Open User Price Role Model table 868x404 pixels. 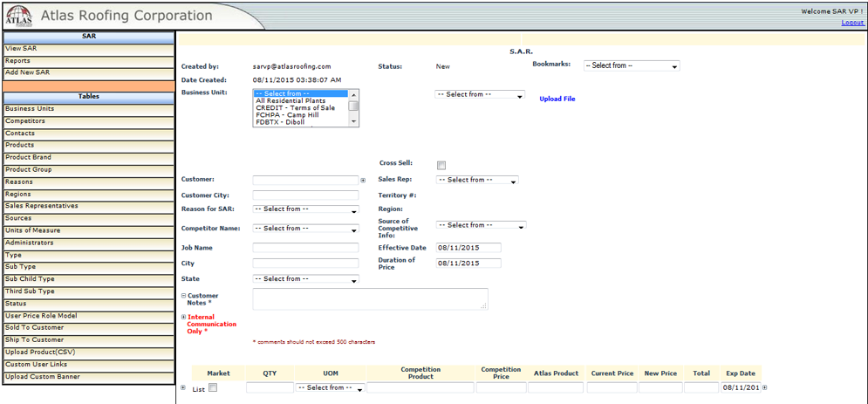coord(89,317)
